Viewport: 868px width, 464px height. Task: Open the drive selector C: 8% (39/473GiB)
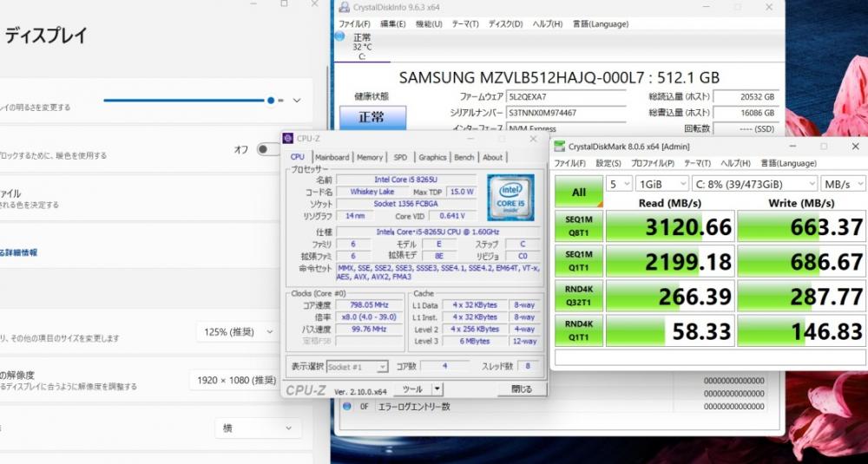coord(754,184)
